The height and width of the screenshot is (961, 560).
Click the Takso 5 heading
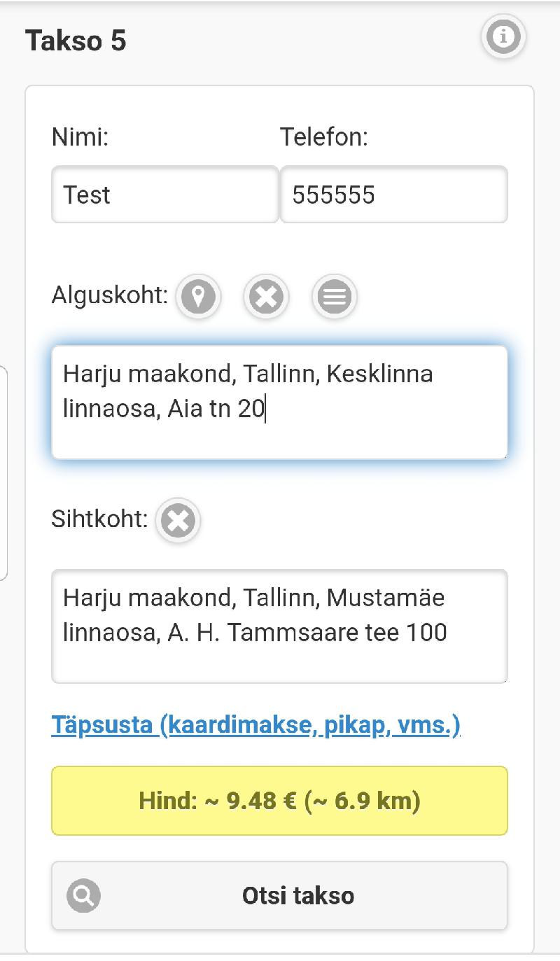[76, 41]
